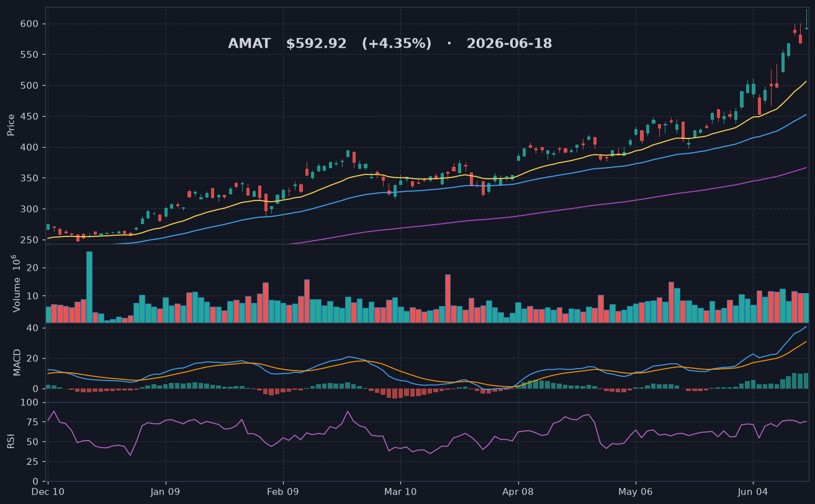
Task: Click the Jan 09 date tick label
Action: [166, 490]
